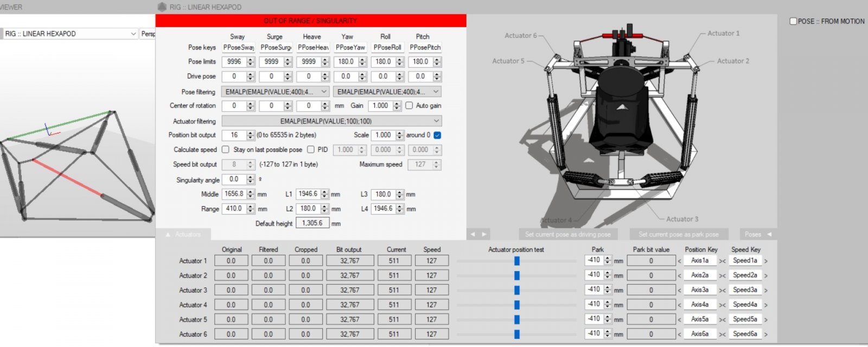Viewport: 868px width, 347px height.
Task: Click the left chevron before Axis1a key
Action: pyautogui.click(x=680, y=261)
